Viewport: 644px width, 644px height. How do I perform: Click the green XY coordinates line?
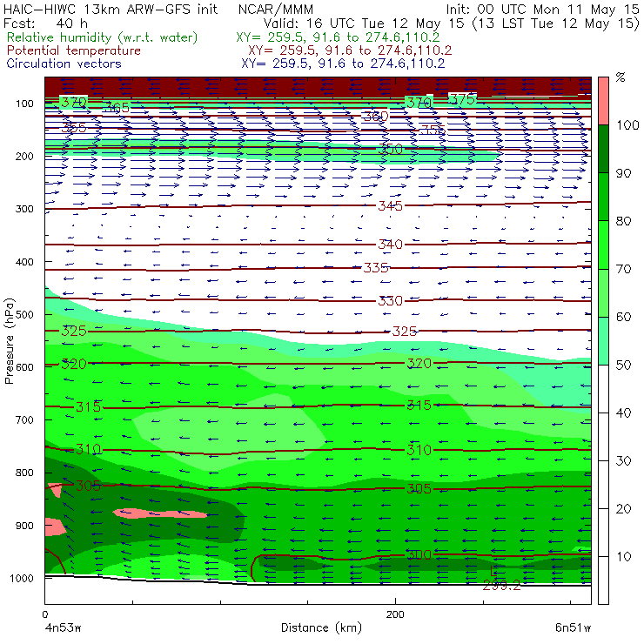[338, 37]
